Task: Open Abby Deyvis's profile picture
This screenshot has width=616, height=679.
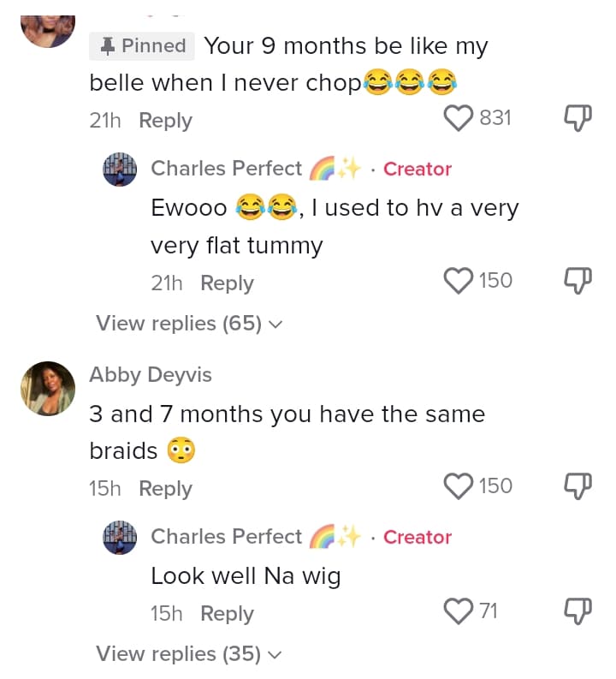Action: pyautogui.click(x=47, y=388)
